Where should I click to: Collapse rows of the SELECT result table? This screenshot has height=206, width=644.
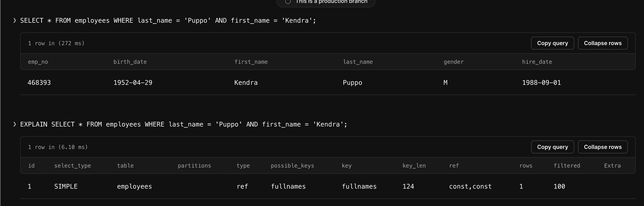(x=603, y=43)
